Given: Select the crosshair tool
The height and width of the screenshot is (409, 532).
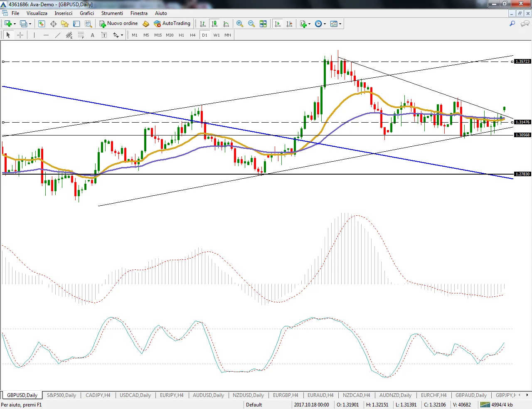Looking at the screenshot, I should (20, 35).
